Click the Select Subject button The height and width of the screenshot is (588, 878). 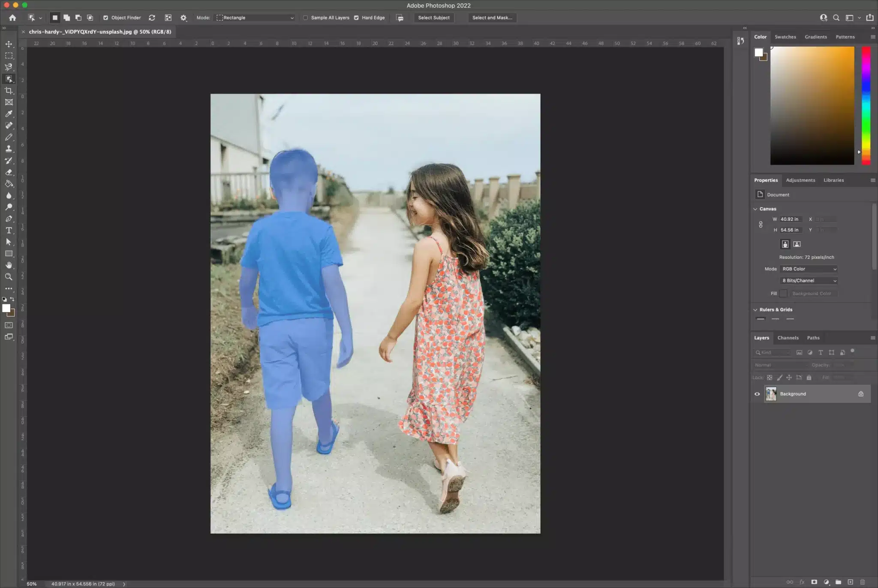433,18
